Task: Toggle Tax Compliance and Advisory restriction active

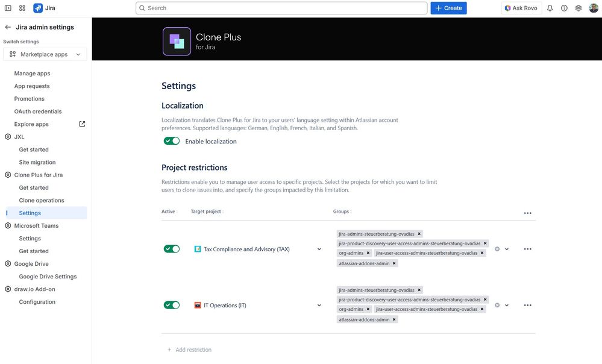Action: 172,249
